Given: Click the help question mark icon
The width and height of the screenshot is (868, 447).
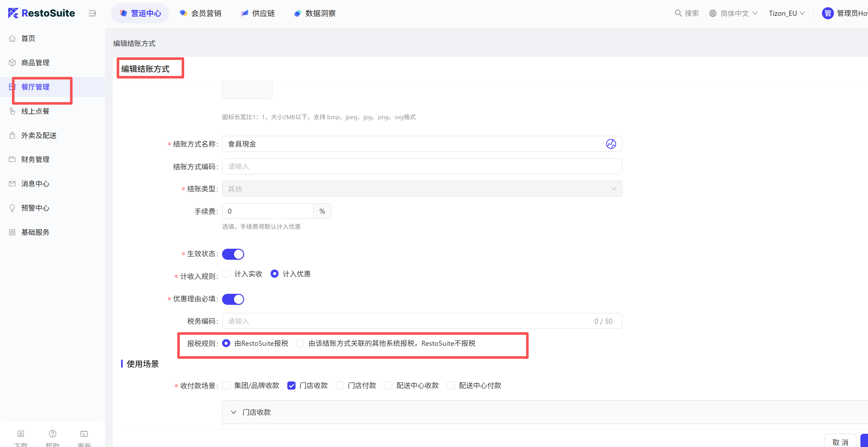Looking at the screenshot, I should click(x=53, y=433).
